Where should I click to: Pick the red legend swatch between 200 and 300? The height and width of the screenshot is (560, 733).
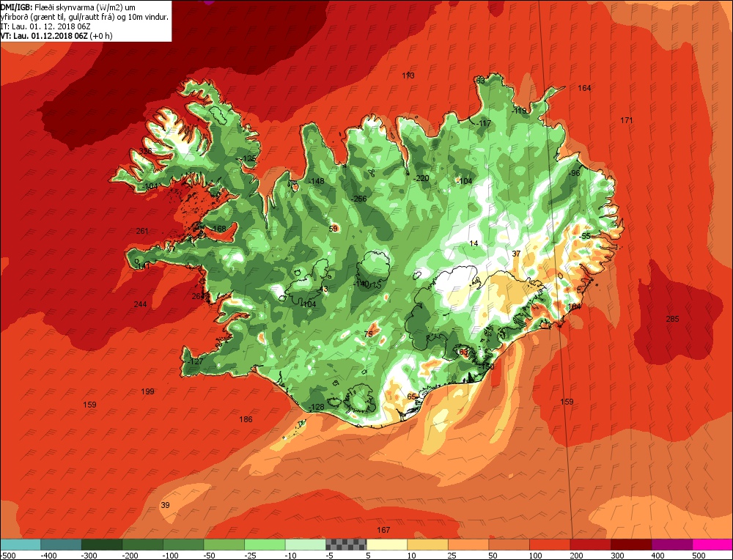click(590, 545)
